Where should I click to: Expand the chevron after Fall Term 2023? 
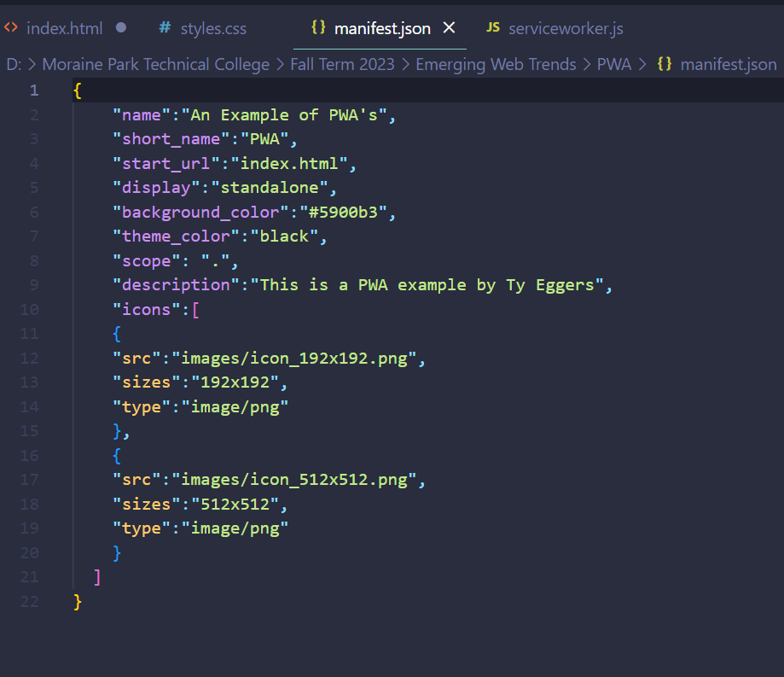click(x=405, y=65)
